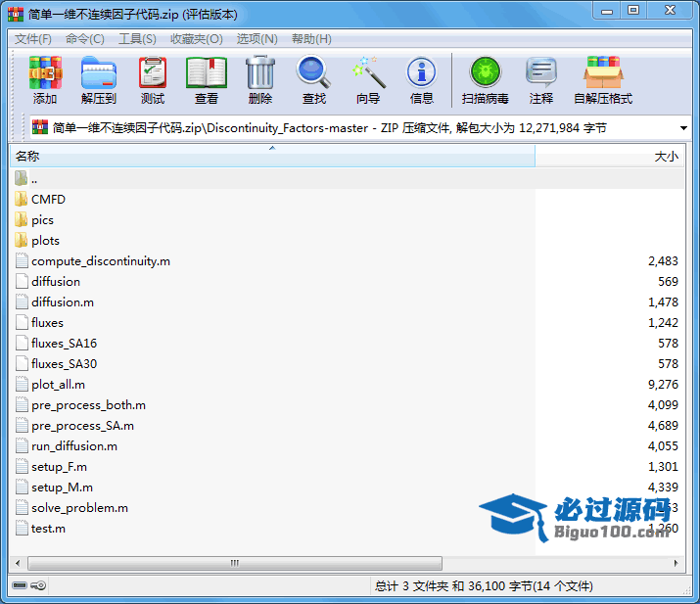Click the horizontal scrollbar right arrow
The image size is (700, 604).
676,563
